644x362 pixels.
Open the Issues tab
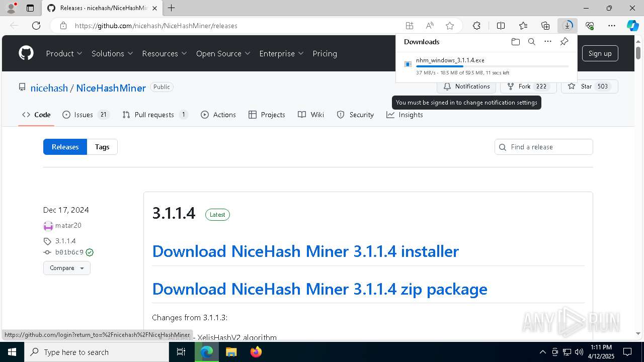point(86,115)
